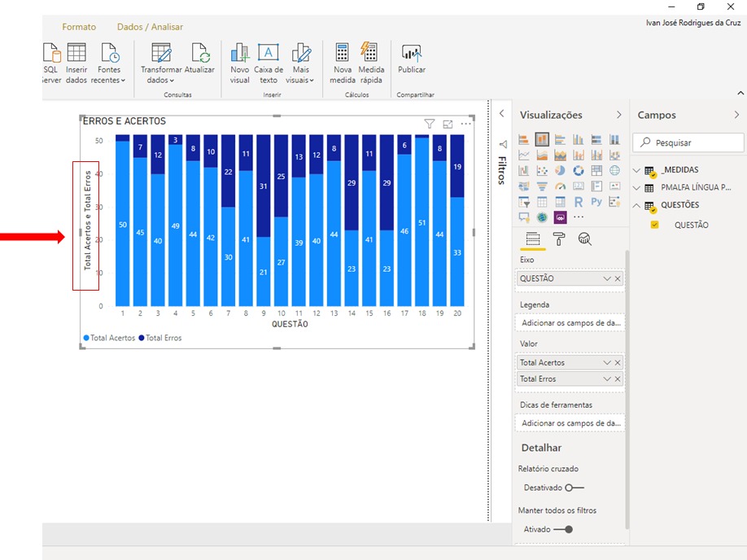Screen dimensions: 747x560
Task: Open QUESTÃO axis field dropdown
Action: (606, 278)
